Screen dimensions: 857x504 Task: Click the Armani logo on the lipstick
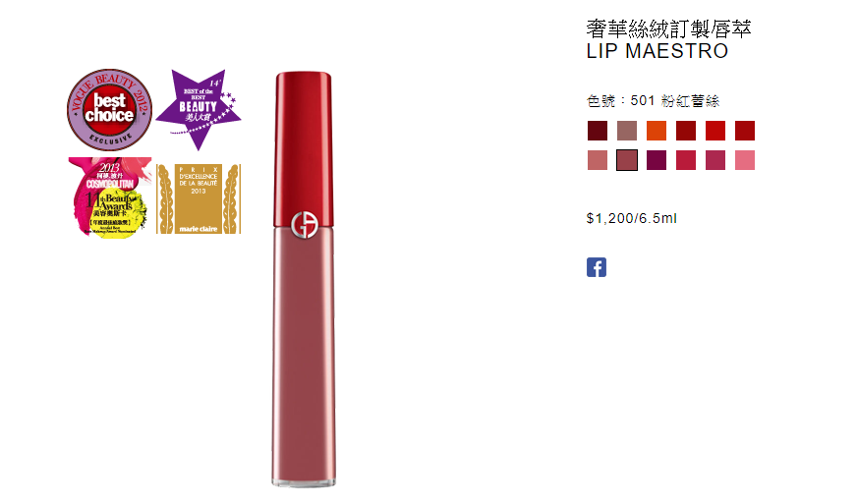[305, 225]
